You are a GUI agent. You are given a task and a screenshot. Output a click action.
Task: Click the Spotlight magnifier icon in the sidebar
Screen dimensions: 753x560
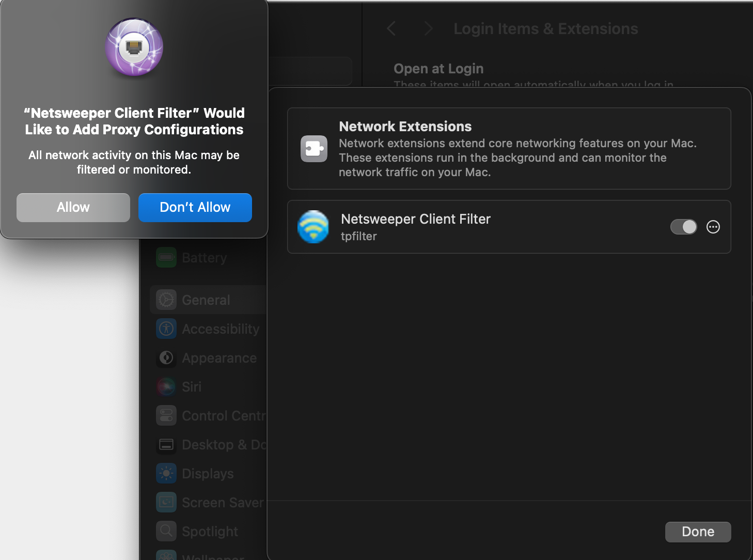(166, 531)
